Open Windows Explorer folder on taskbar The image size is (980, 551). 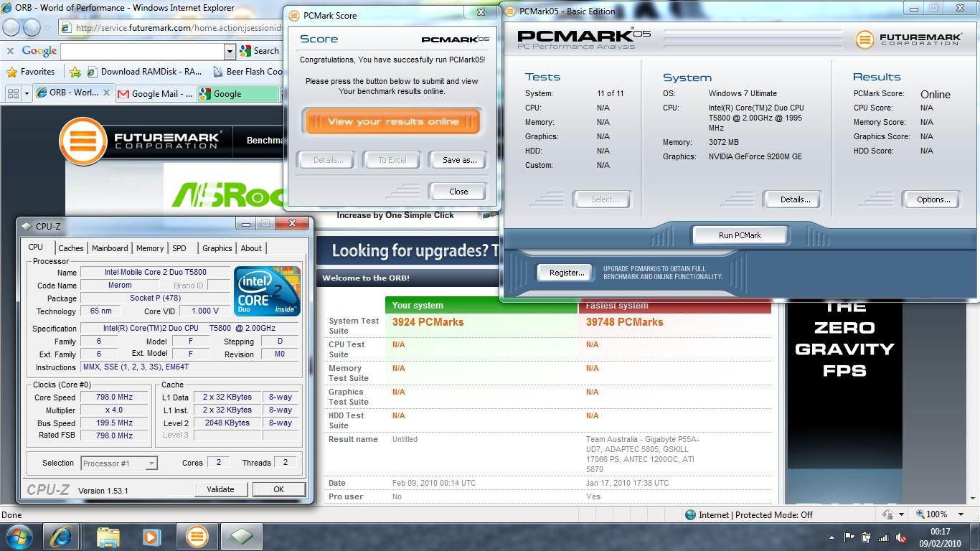(108, 537)
